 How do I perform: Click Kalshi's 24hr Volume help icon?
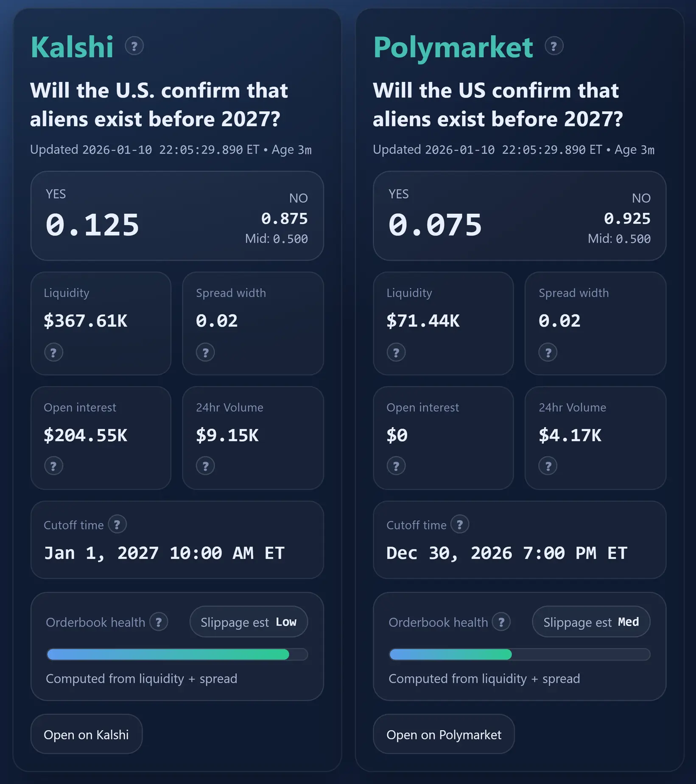[x=205, y=465]
